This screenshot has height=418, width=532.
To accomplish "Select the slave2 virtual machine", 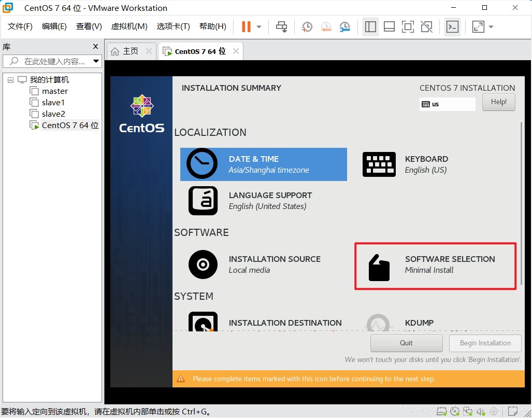I will click(53, 114).
